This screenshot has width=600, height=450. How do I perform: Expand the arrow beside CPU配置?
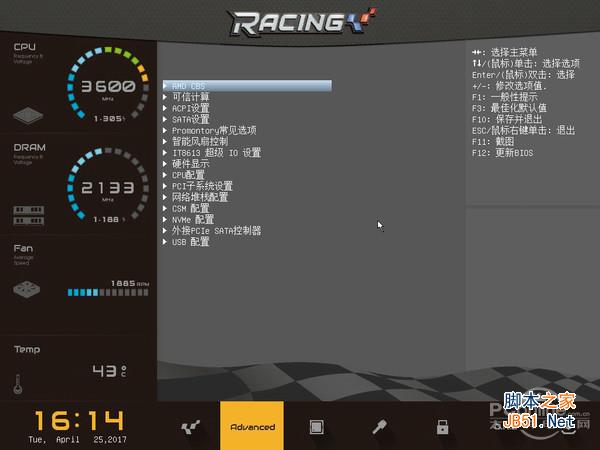[165, 175]
